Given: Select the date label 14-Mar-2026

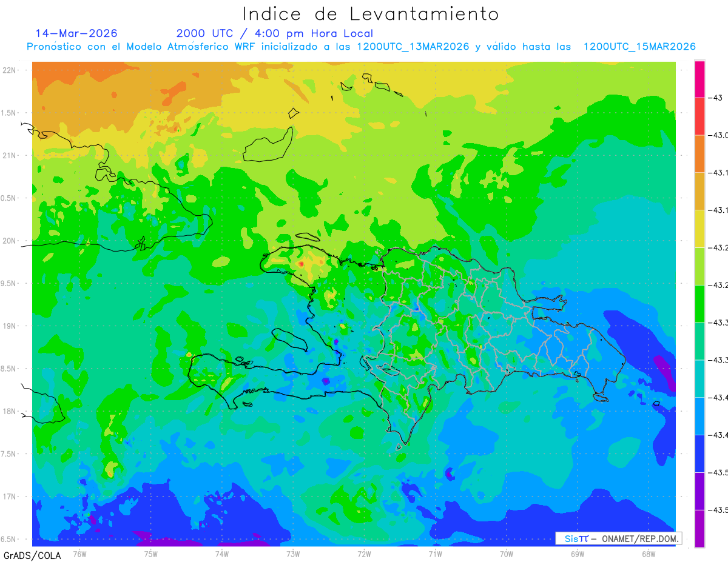Looking at the screenshot, I should coord(76,33).
